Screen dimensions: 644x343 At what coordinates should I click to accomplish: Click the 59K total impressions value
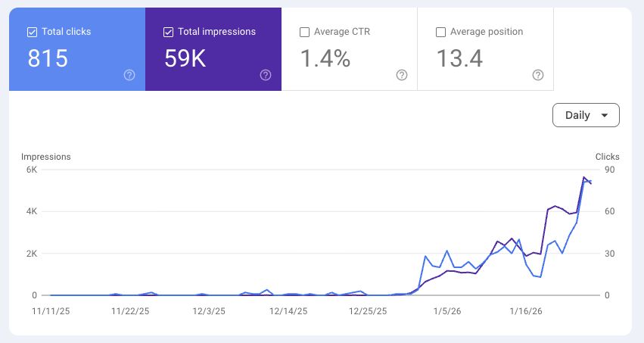[185, 58]
